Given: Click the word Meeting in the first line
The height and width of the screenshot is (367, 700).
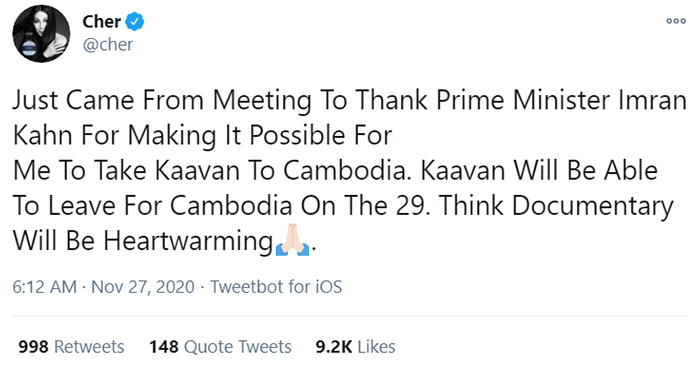Looking at the screenshot, I should [x=262, y=101].
